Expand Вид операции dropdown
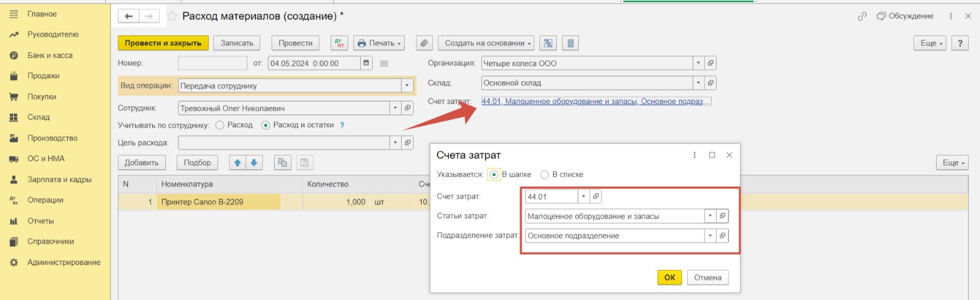This screenshot has height=300, width=980. pos(407,86)
